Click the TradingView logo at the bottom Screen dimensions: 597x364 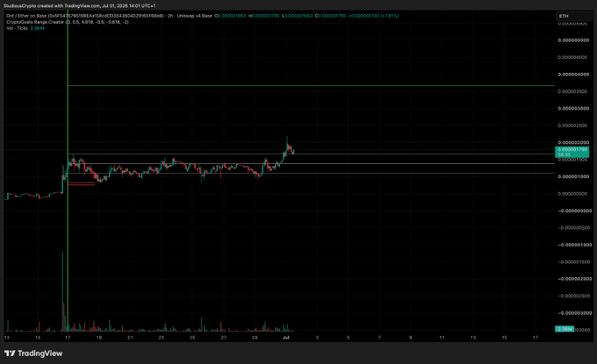pyautogui.click(x=33, y=353)
